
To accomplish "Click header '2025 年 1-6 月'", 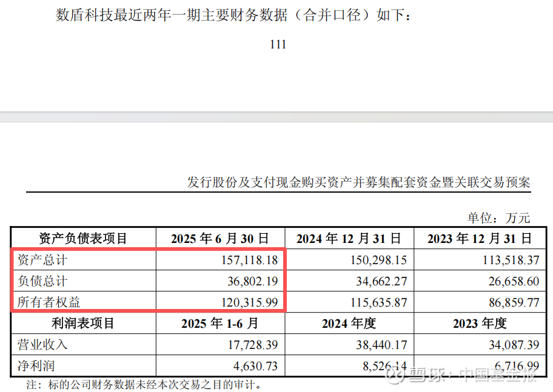I will pos(220,324).
